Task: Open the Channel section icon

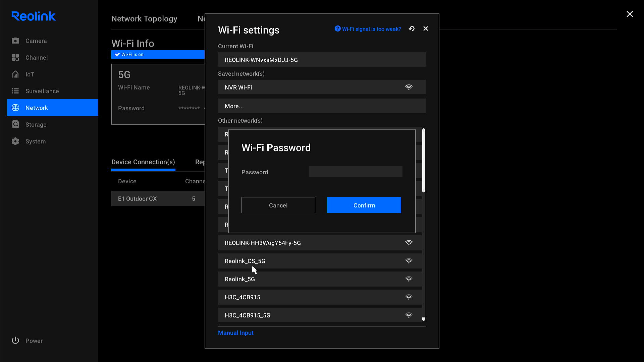Action: [x=15, y=58]
